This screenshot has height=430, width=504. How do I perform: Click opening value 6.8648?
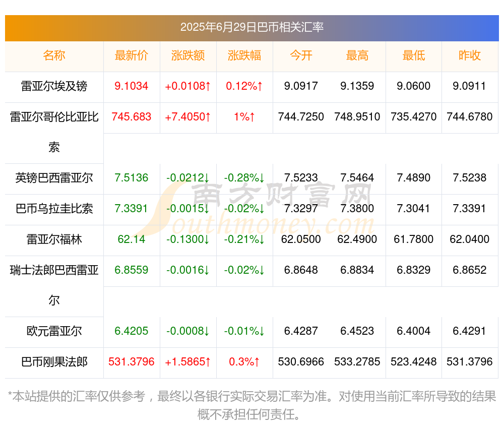pyautogui.click(x=301, y=270)
